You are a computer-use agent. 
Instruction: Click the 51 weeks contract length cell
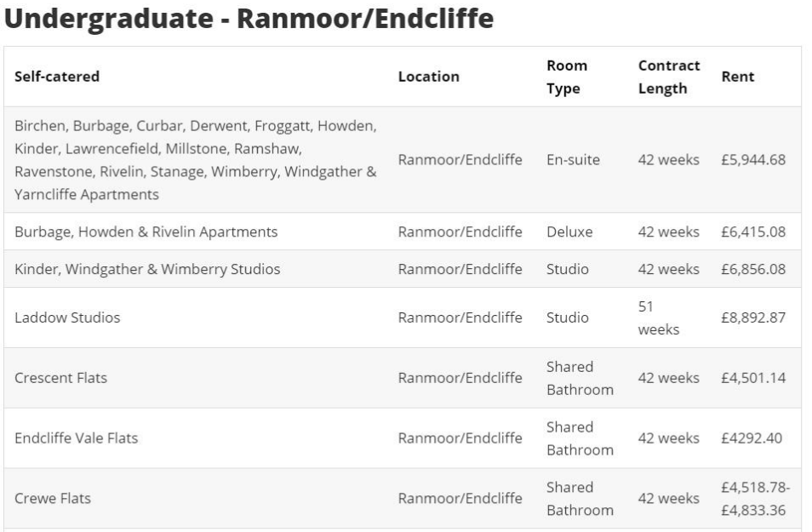[659, 318]
